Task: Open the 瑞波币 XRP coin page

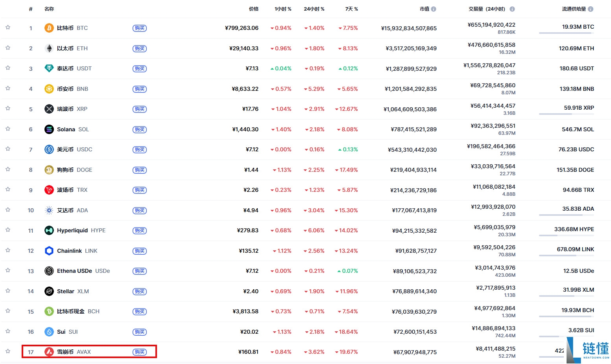Action: 72,109
